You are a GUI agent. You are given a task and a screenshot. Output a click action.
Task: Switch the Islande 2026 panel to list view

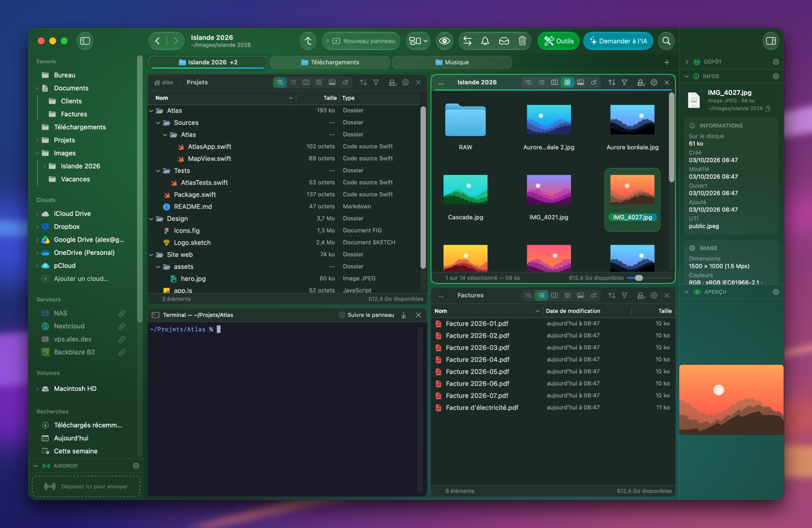pyautogui.click(x=542, y=82)
